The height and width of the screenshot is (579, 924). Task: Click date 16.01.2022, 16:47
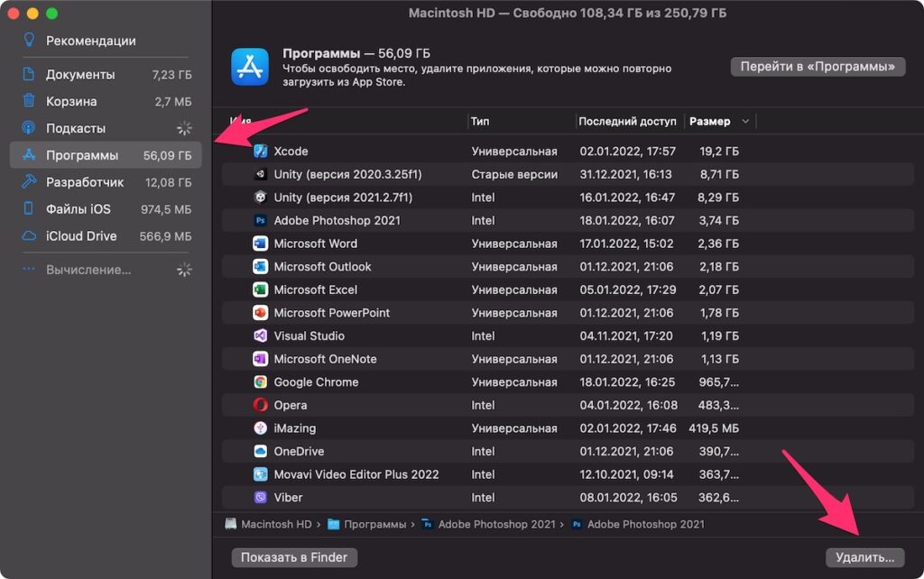click(627, 198)
